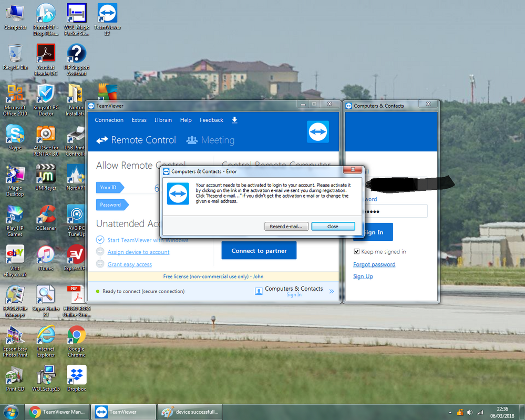The image size is (525, 420).
Task: Click Resend e-mail button in error dialog
Action: 286,227
